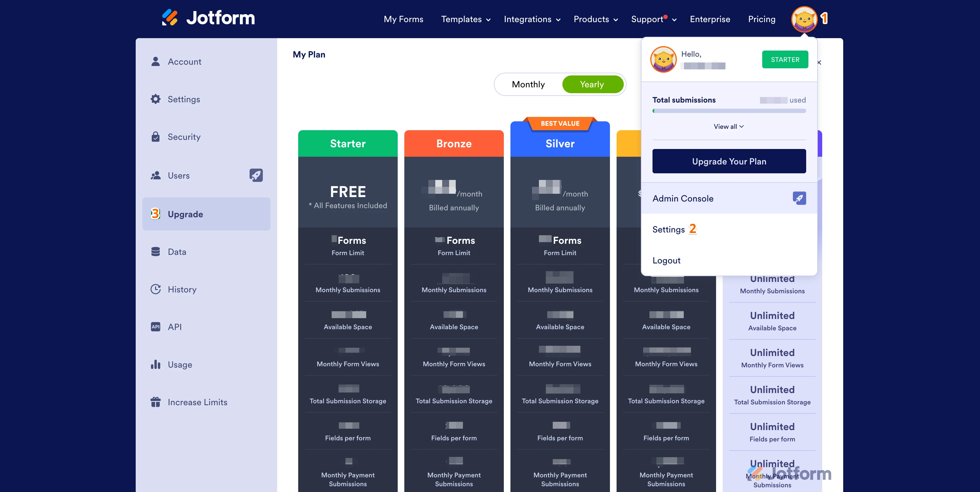Click the rocket badge beside Users
The width and height of the screenshot is (980, 492).
click(x=256, y=175)
